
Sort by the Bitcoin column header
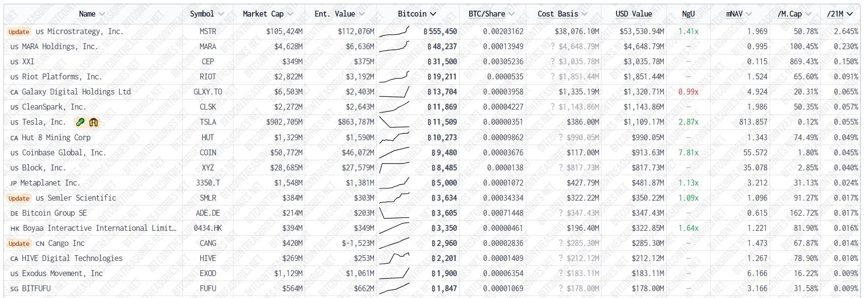[x=417, y=14]
